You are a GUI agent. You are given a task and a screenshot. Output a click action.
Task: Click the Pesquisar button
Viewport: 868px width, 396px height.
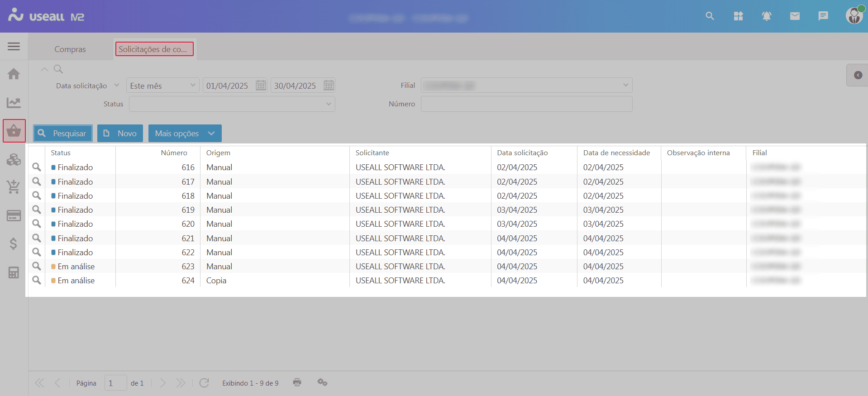coord(63,134)
